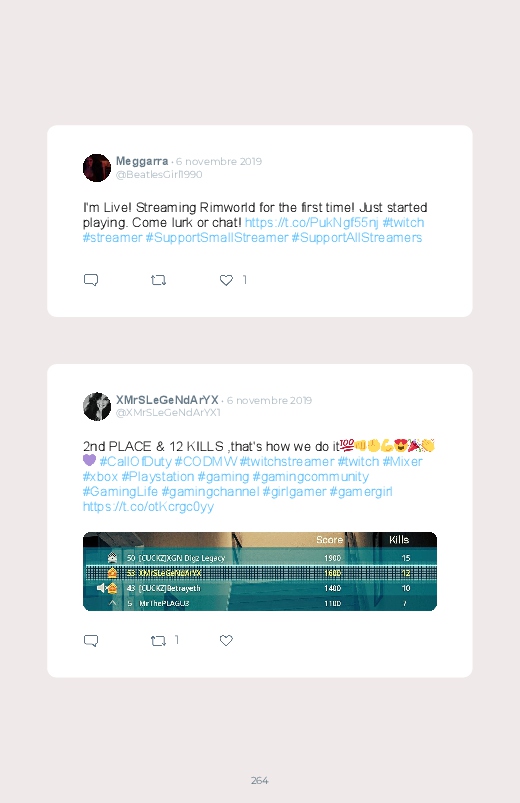Open XMrSLeGeNdArYX's profile avatar

(97, 407)
